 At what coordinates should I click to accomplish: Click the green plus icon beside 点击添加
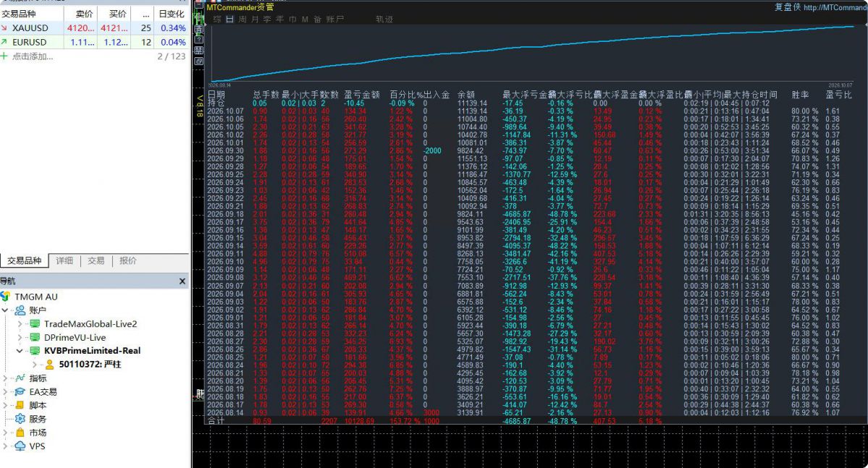coord(4,56)
